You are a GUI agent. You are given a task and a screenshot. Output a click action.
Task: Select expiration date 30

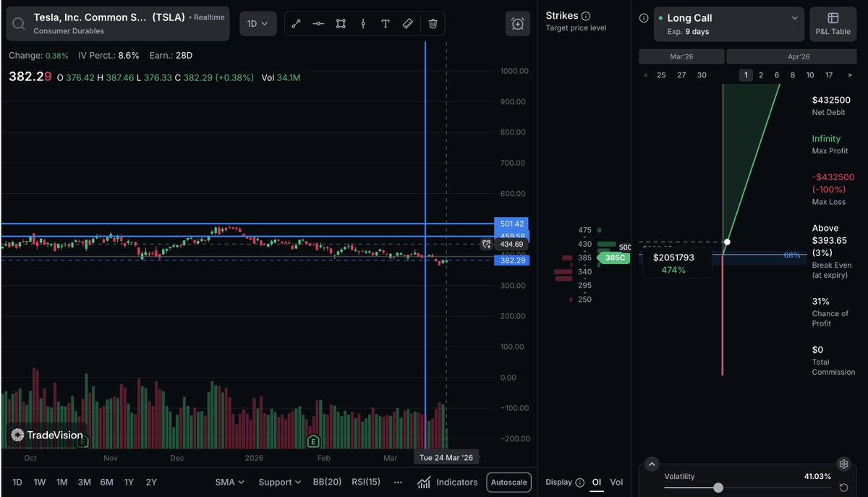pyautogui.click(x=702, y=75)
